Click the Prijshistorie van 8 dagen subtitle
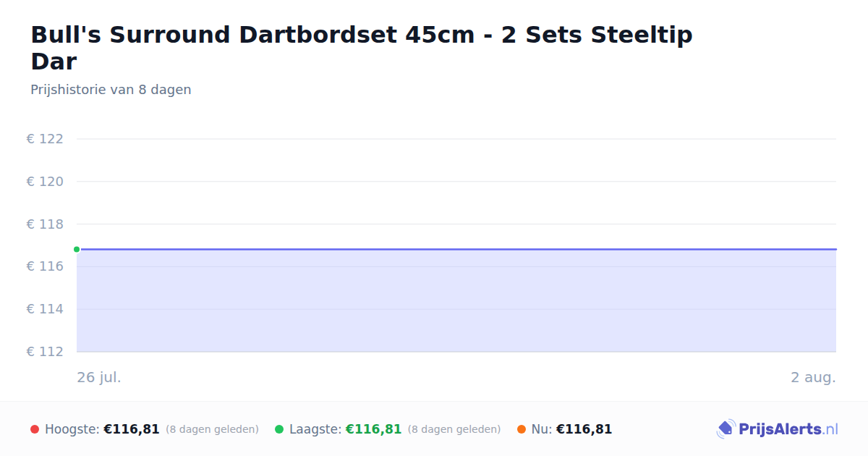 (111, 90)
